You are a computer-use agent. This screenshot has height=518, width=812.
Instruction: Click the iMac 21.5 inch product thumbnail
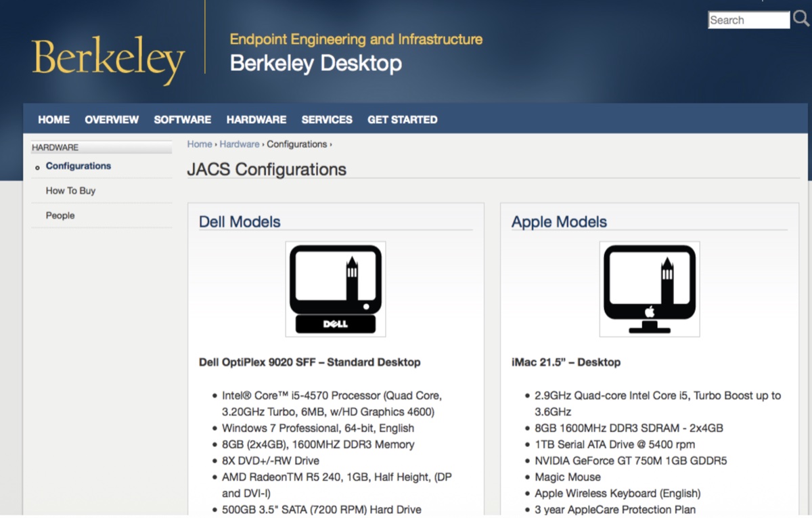coord(649,289)
